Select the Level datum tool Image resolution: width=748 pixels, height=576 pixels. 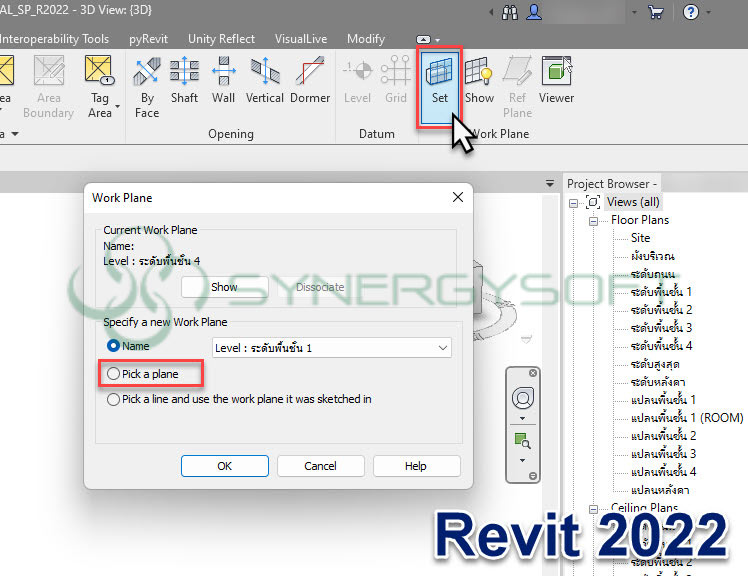point(357,80)
